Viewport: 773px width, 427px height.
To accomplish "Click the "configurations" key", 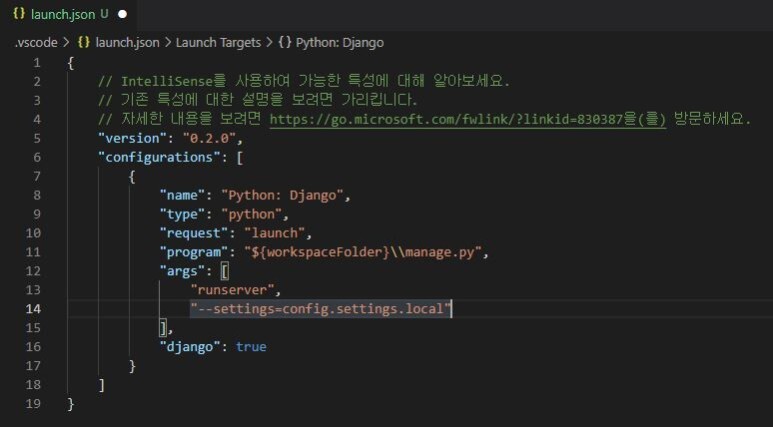I will click(x=159, y=157).
